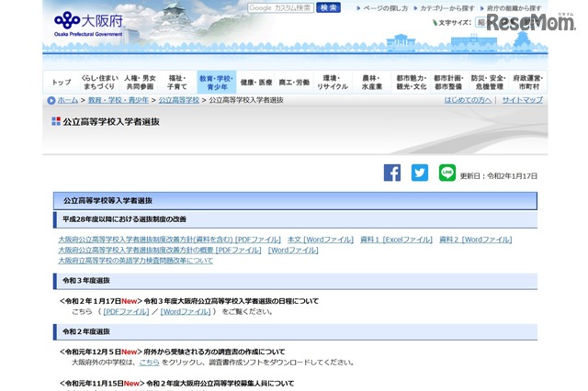This screenshot has height=391, width=588.
Task: Share page via Facebook icon
Action: tap(392, 173)
